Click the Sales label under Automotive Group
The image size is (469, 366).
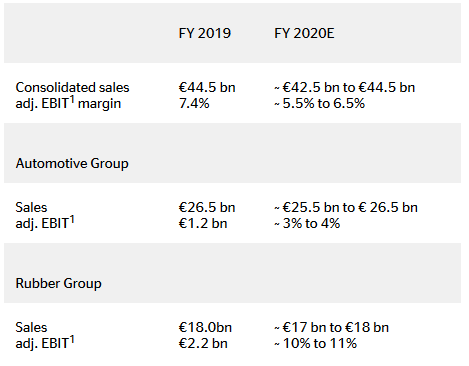pyautogui.click(x=31, y=207)
